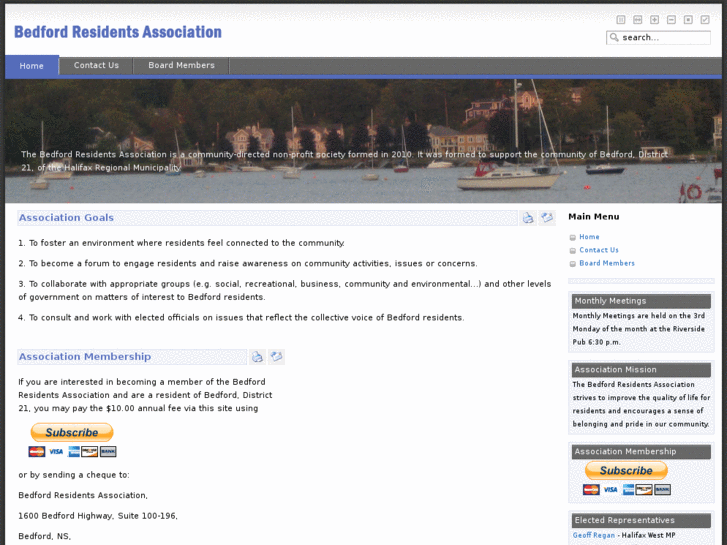This screenshot has width=727, height=545.
Task: Click the Elected Representatives module header
Action: [x=641, y=520]
